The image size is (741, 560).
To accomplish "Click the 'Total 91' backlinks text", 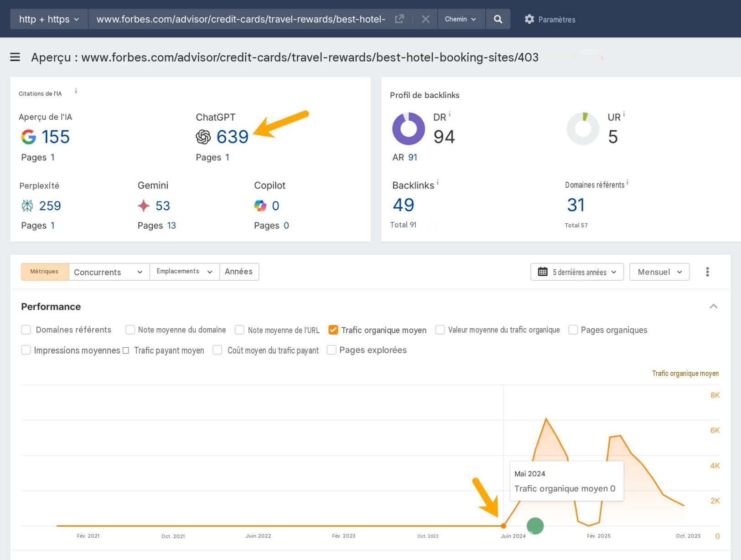I will [x=403, y=225].
